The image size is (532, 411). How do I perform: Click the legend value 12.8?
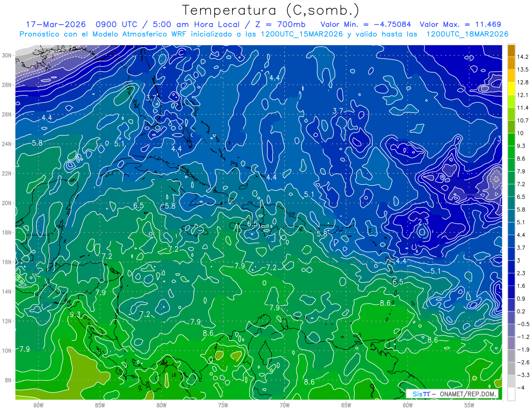point(523,82)
